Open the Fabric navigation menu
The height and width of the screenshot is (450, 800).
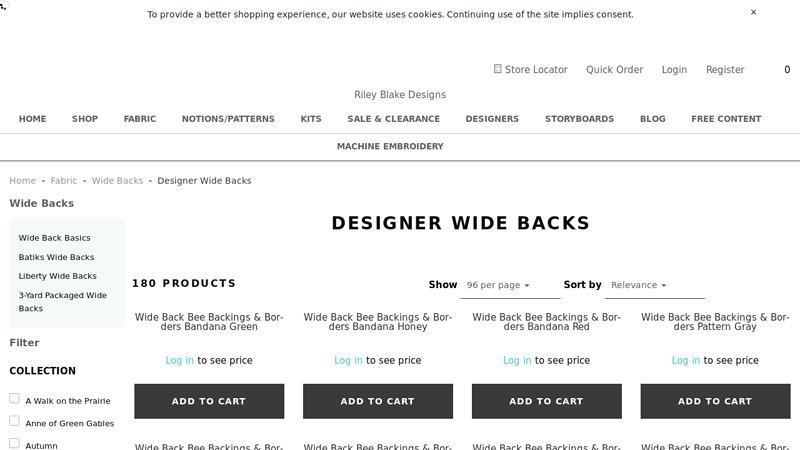click(140, 119)
